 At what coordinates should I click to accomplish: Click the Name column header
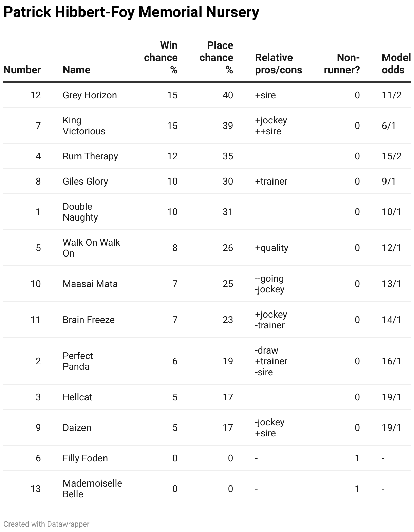[x=77, y=70]
